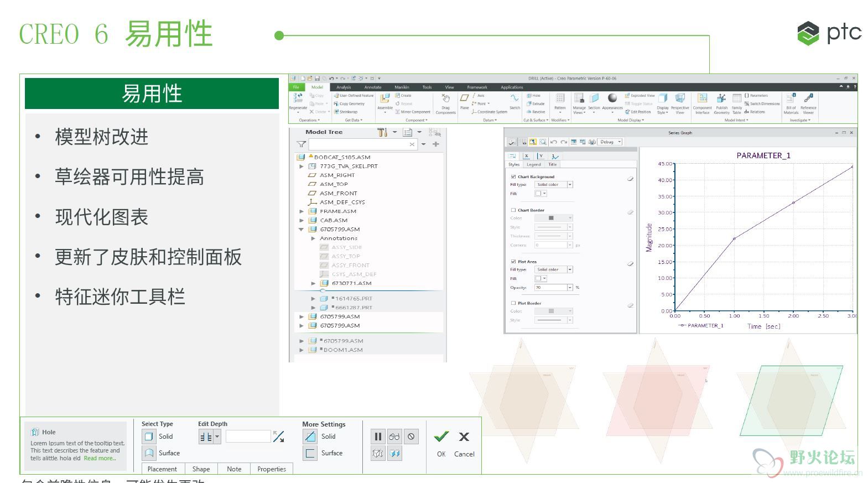Confirm with the OK checkmark
This screenshot has width=868, height=483.
[x=441, y=437]
